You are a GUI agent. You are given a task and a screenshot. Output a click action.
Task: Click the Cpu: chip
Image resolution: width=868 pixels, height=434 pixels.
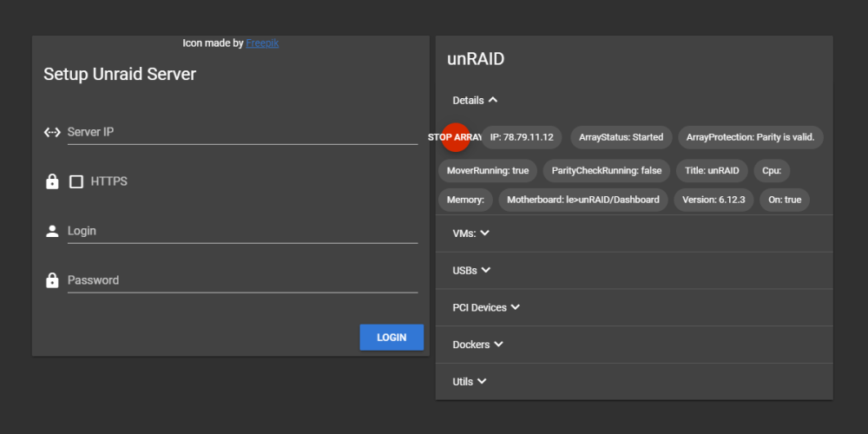(x=772, y=170)
